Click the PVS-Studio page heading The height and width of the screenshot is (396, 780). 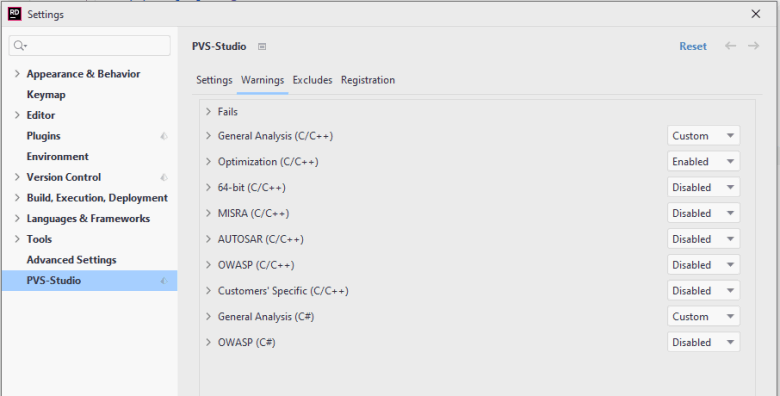pyautogui.click(x=219, y=46)
